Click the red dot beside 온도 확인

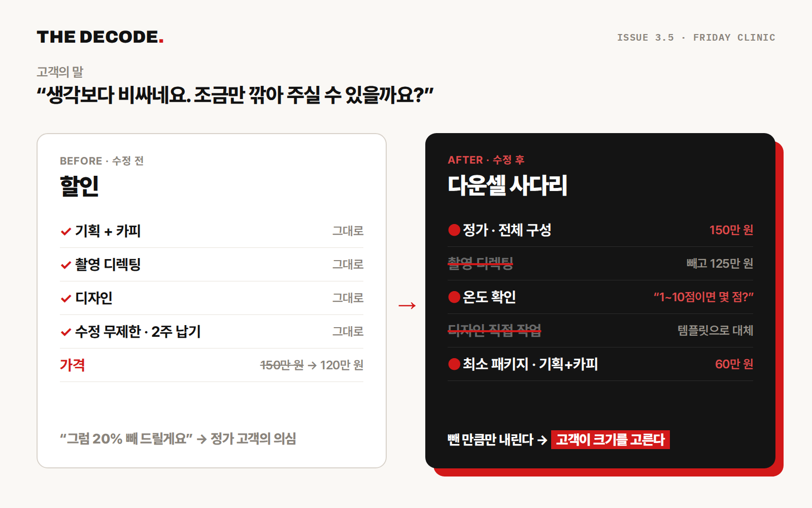click(x=454, y=297)
